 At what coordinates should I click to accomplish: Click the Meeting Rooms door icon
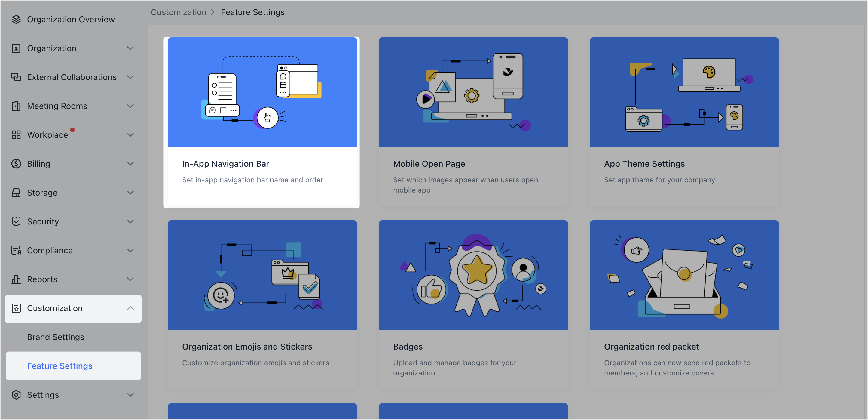tap(16, 106)
